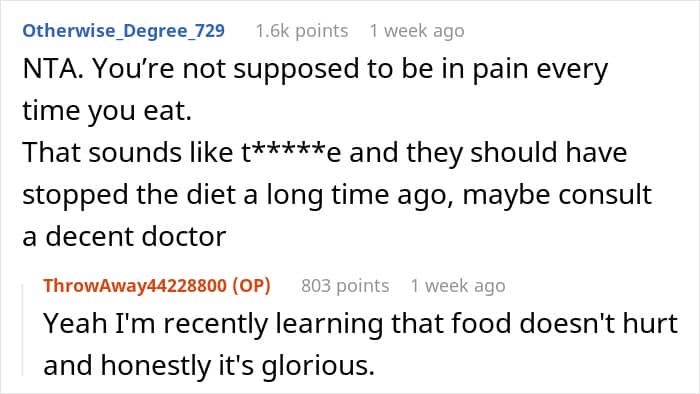Image resolution: width=700 pixels, height=394 pixels.
Task: Open Otherwise_Degree_729's user profile
Action: click(123, 31)
